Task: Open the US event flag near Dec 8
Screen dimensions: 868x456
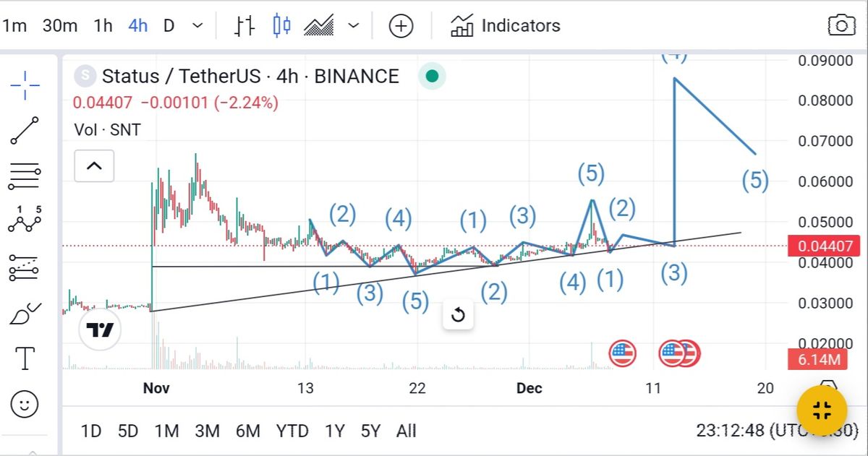Action: click(623, 353)
